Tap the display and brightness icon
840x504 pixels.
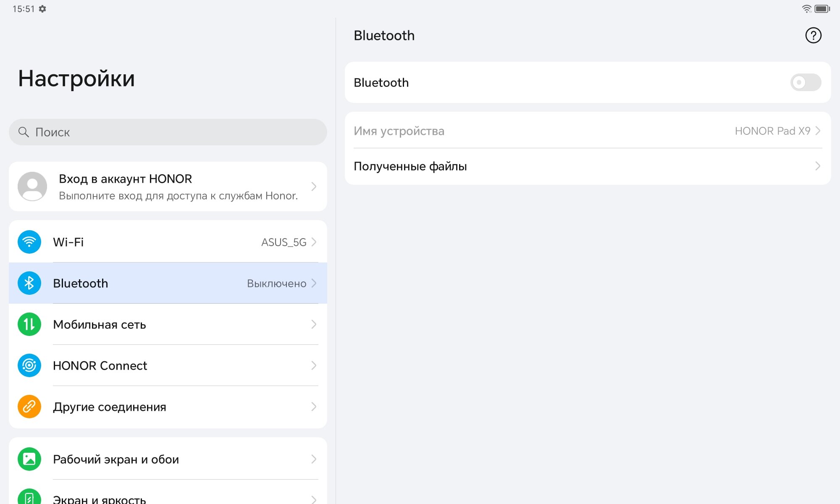(x=29, y=496)
